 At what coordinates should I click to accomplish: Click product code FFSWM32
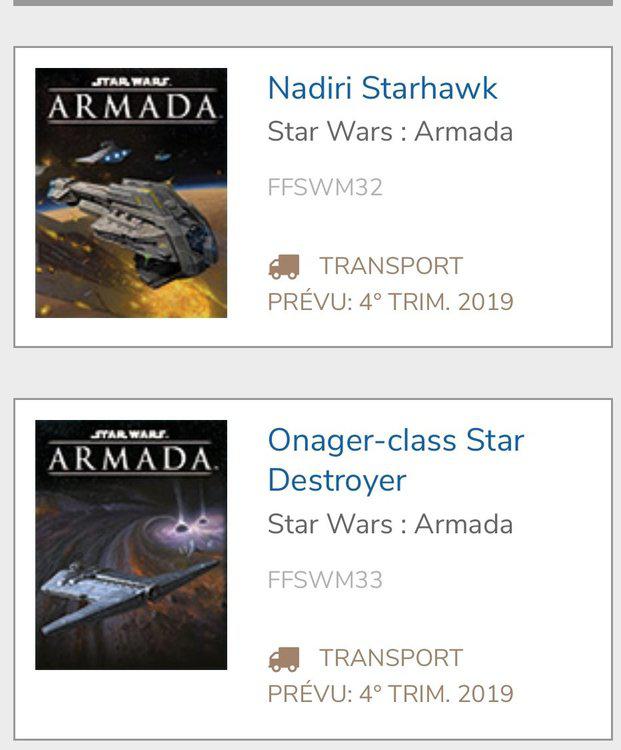coord(325,188)
